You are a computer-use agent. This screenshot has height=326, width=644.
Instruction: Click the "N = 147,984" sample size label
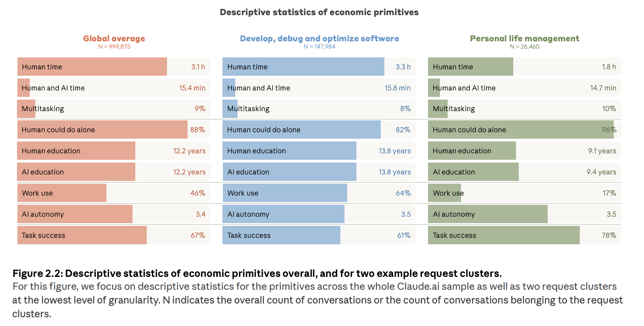[x=319, y=47]
